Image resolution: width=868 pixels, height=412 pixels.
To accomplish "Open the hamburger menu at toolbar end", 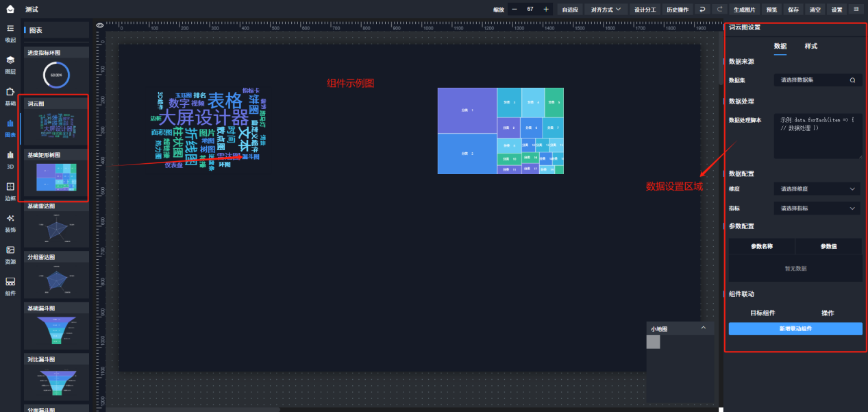I will pyautogui.click(x=856, y=10).
